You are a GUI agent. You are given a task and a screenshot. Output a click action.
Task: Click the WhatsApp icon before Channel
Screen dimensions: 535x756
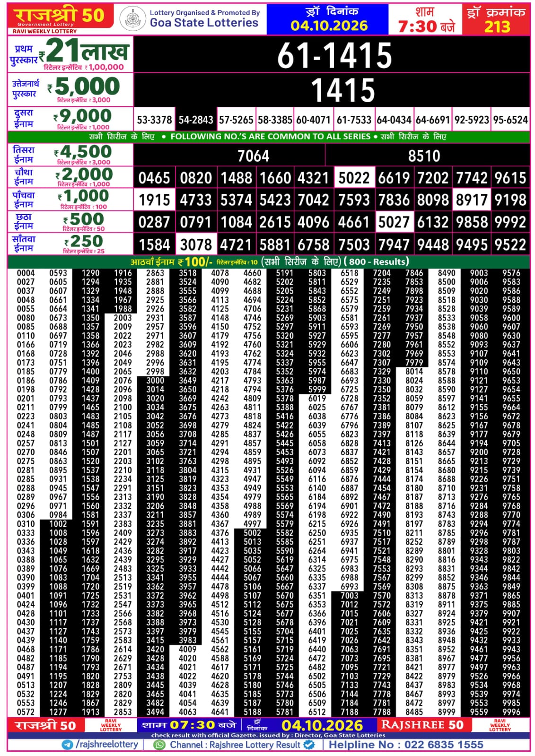(160, 745)
